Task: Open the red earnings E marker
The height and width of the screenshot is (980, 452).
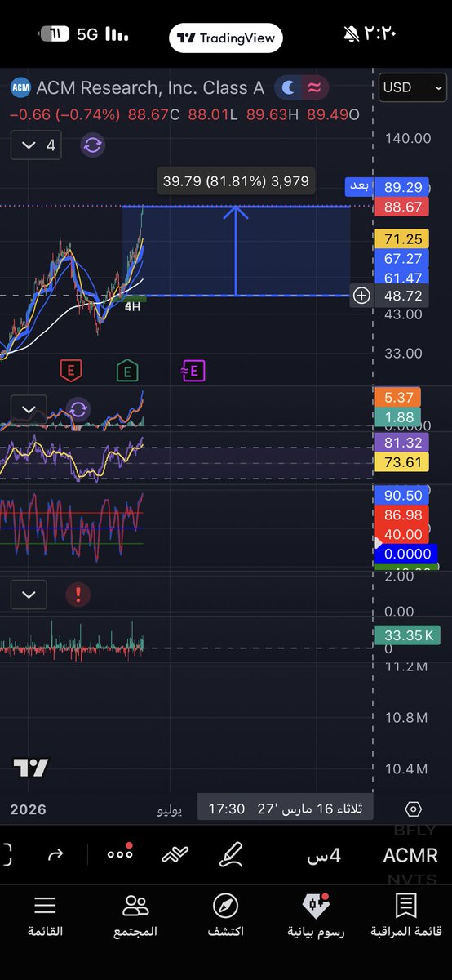Action: click(x=71, y=371)
